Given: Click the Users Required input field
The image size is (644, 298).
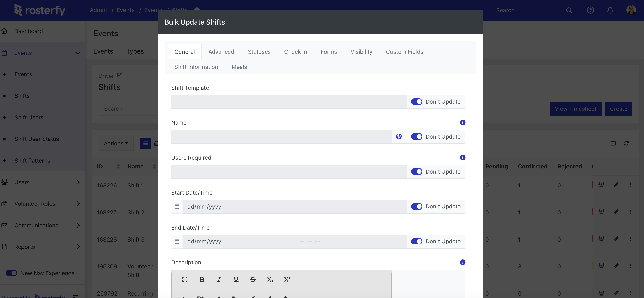Looking at the screenshot, I should click(x=289, y=171).
